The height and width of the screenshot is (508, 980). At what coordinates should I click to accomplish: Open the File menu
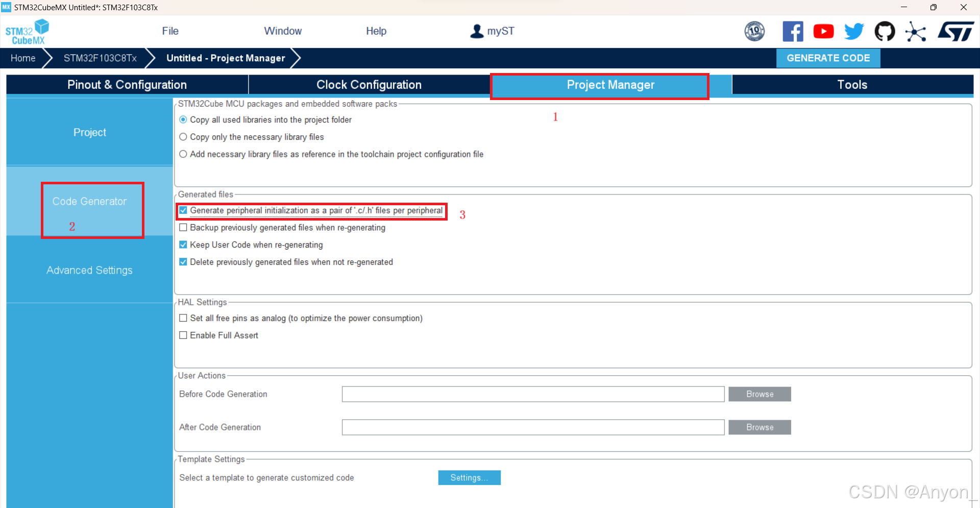pos(170,31)
